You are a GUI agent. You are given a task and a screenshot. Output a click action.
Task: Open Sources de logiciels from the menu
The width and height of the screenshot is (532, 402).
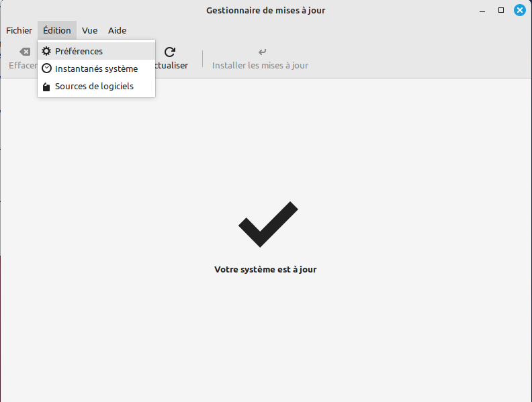[94, 87]
